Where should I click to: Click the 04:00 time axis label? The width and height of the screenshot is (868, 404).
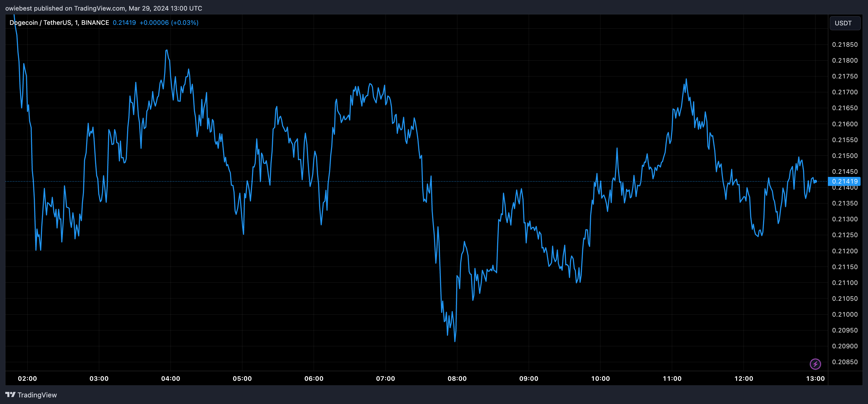[x=170, y=378]
